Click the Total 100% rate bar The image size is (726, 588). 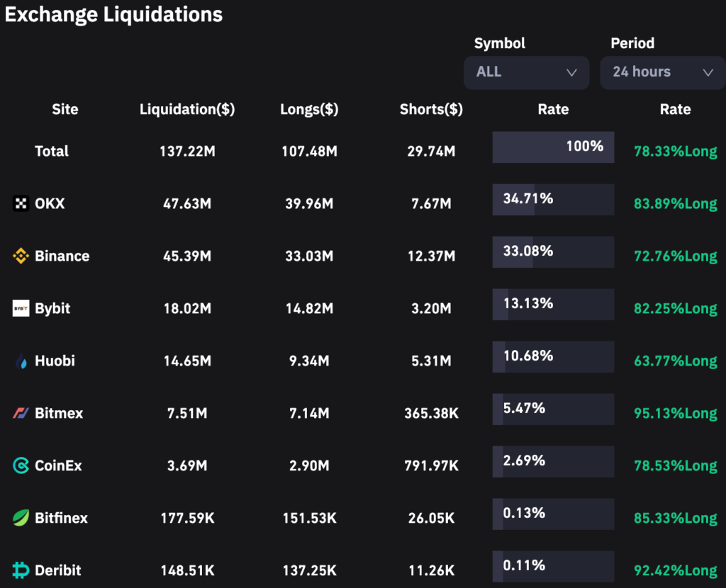[553, 147]
